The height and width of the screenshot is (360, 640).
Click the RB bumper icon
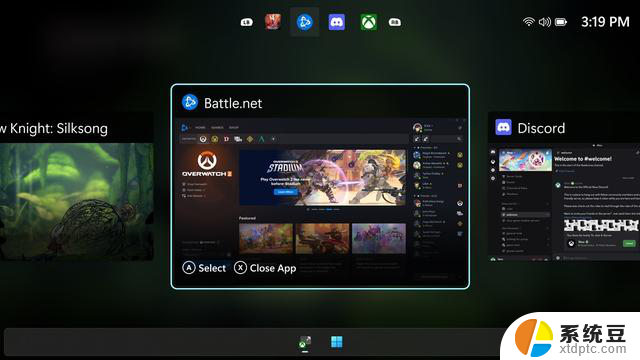coord(395,22)
